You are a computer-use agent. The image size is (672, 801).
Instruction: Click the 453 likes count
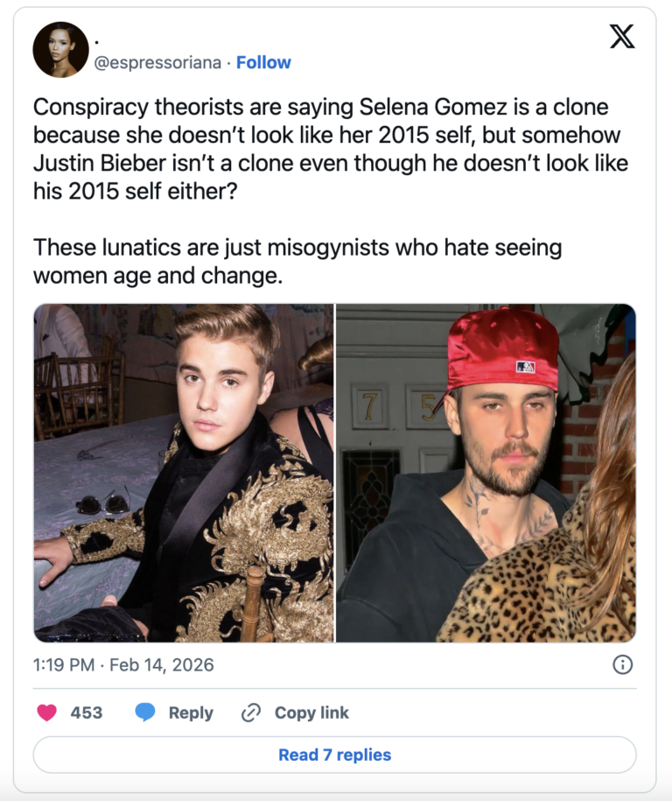87,713
